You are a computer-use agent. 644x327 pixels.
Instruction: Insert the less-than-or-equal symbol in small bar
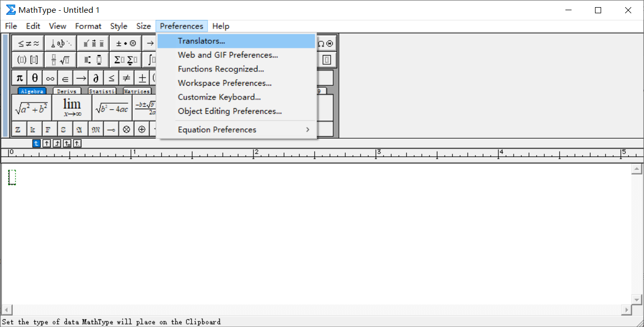[x=111, y=78]
